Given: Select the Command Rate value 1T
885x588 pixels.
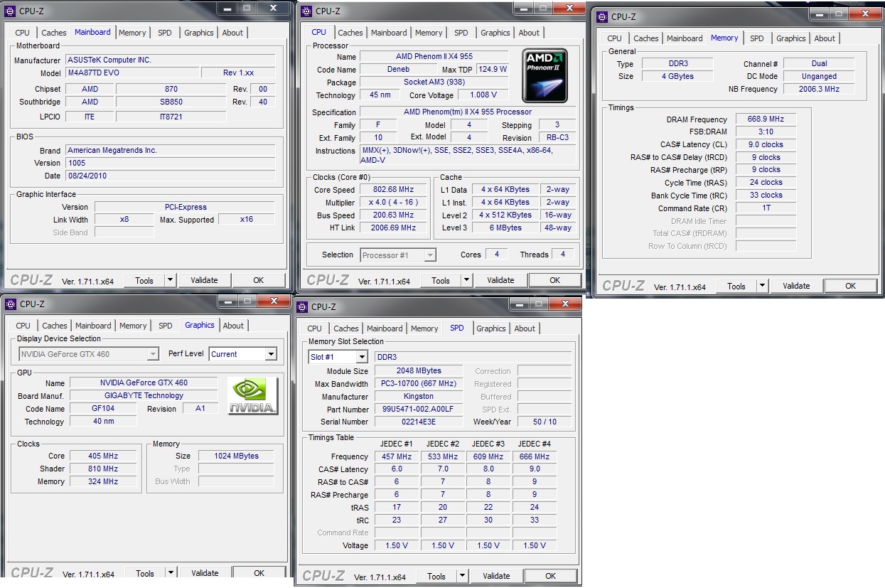Looking at the screenshot, I should [x=766, y=208].
